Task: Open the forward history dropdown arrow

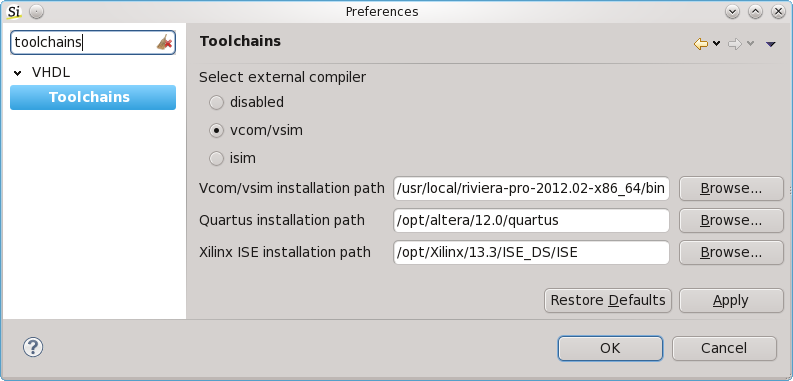Action: point(750,44)
